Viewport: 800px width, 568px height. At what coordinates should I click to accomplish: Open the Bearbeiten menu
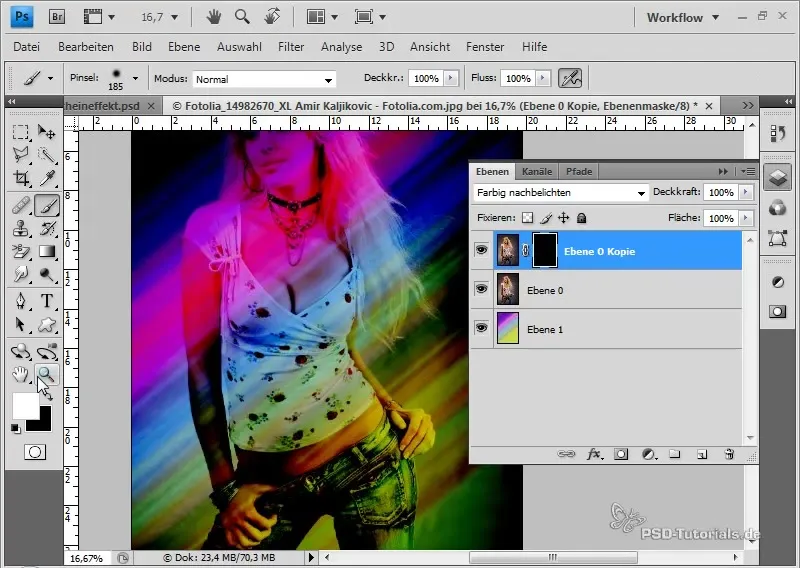click(86, 47)
